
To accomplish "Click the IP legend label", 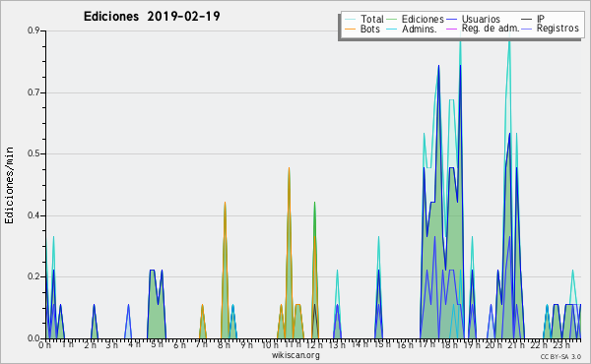I will 541,19.
